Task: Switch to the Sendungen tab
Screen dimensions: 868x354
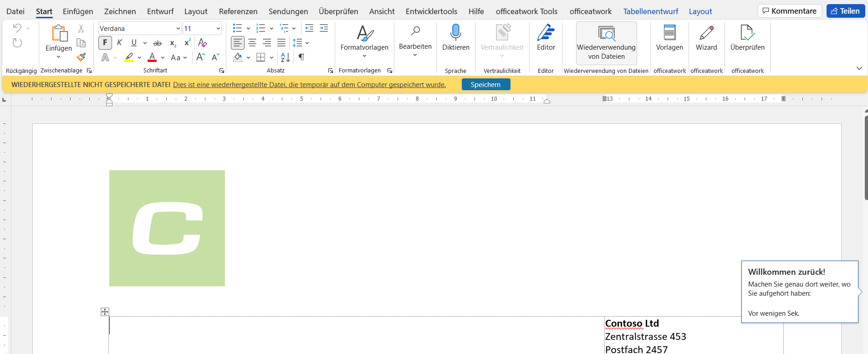Action: (288, 11)
